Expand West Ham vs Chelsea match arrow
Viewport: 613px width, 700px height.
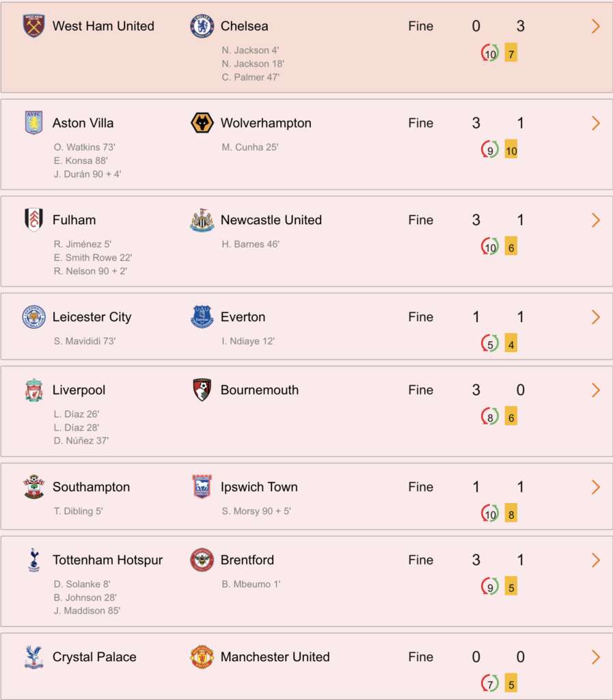point(596,26)
